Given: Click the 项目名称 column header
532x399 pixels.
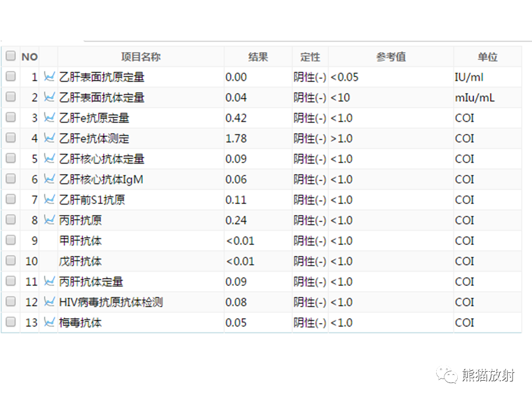Looking at the screenshot, I should click(141, 57).
